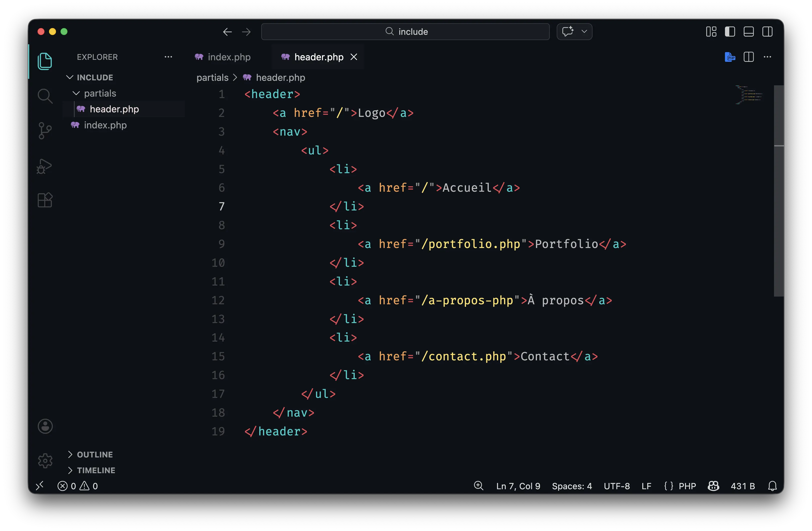Image resolution: width=812 pixels, height=531 pixels.
Task: Open the Accounts menu icon
Action: tap(45, 426)
